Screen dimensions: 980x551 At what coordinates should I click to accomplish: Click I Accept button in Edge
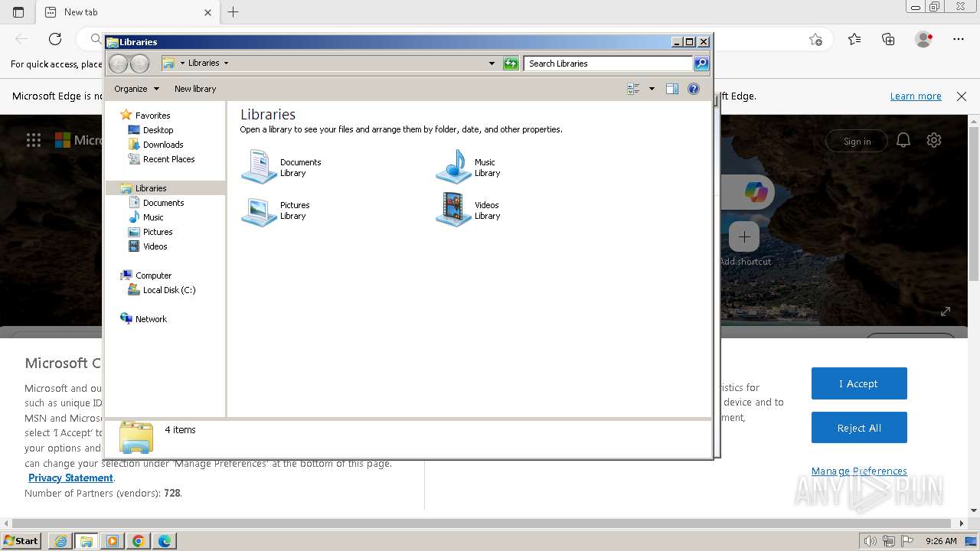coord(859,383)
